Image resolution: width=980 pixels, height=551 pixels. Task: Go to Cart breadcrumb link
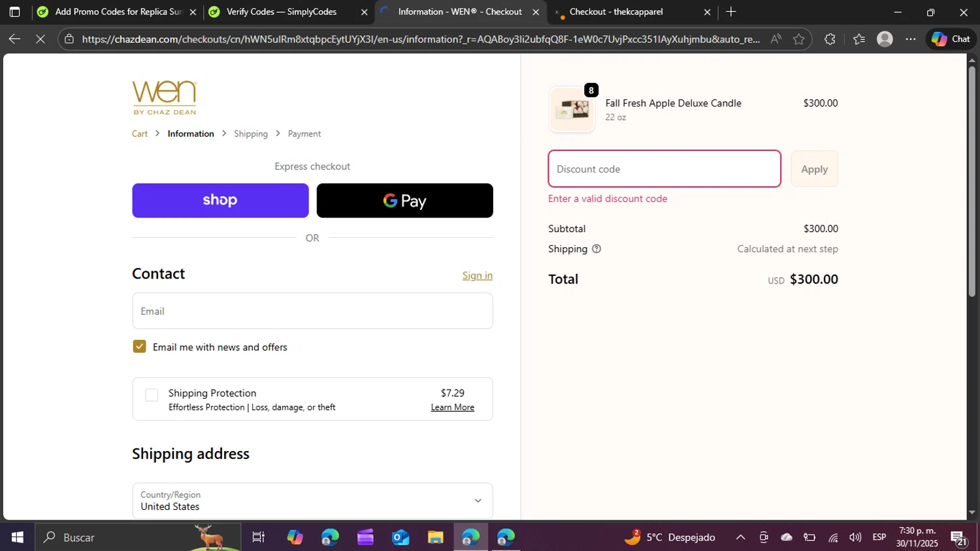tap(140, 133)
